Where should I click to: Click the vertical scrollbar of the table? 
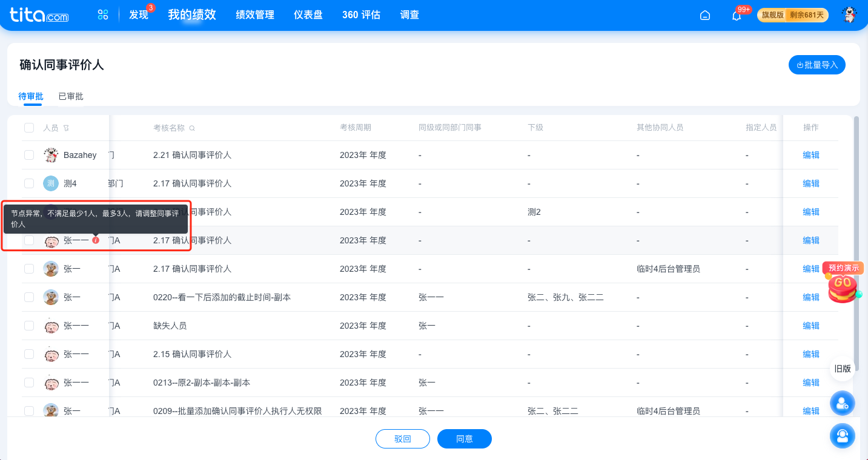click(x=856, y=242)
